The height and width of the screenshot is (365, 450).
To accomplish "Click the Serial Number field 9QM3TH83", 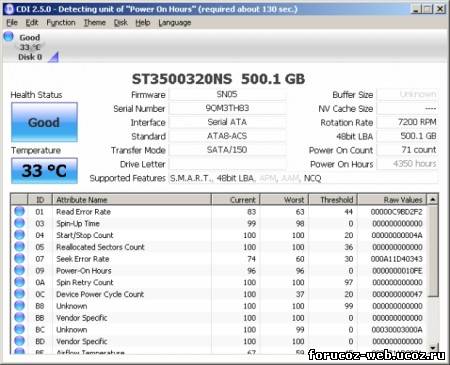I will (227, 108).
